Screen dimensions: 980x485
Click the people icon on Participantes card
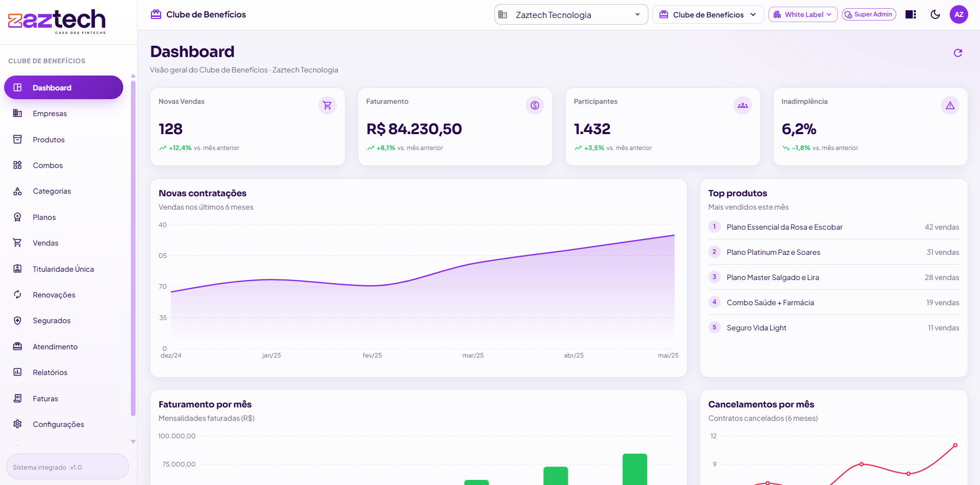click(x=743, y=105)
